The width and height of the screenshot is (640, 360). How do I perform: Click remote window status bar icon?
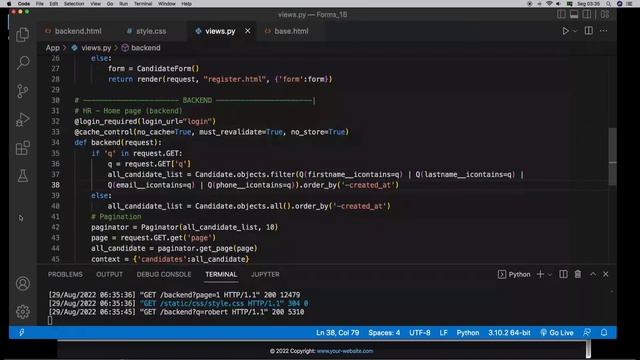coord(22,333)
